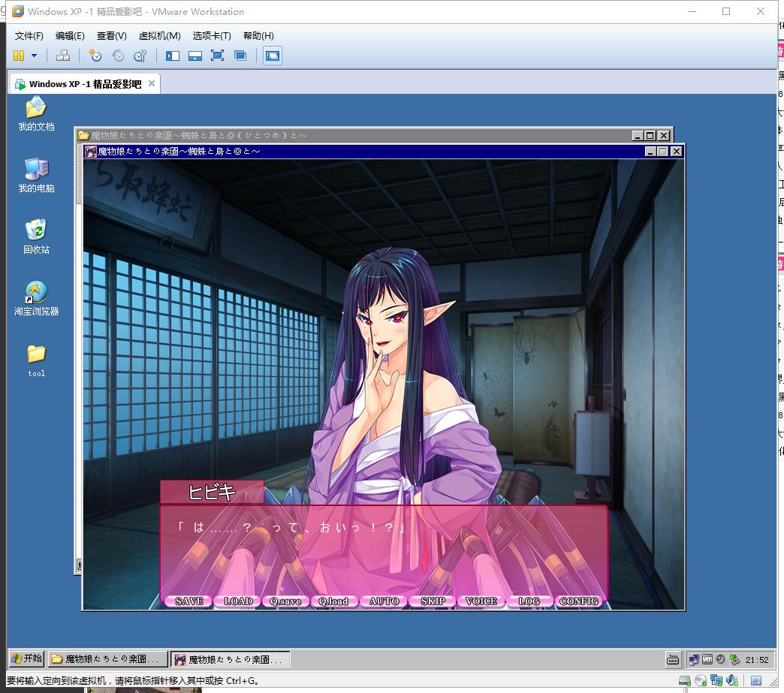Open the 虚拟机(M) menu
The image size is (784, 693).
click(x=159, y=35)
